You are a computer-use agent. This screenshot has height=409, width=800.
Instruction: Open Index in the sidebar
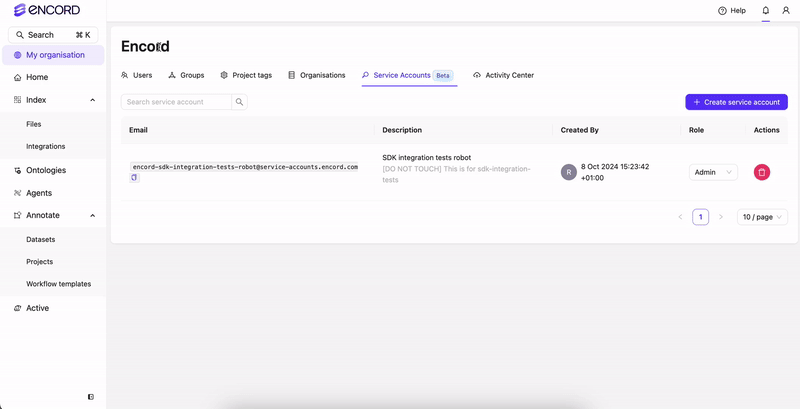36,100
